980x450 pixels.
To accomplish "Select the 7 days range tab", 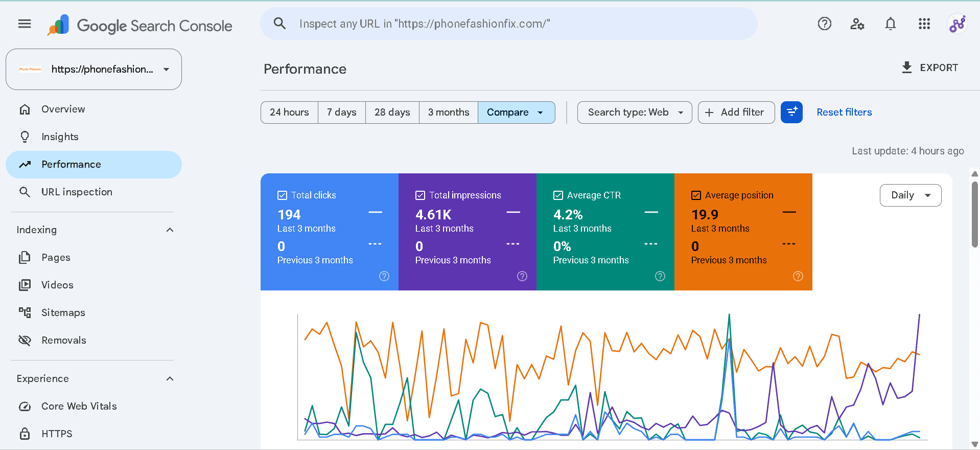I will (x=342, y=112).
